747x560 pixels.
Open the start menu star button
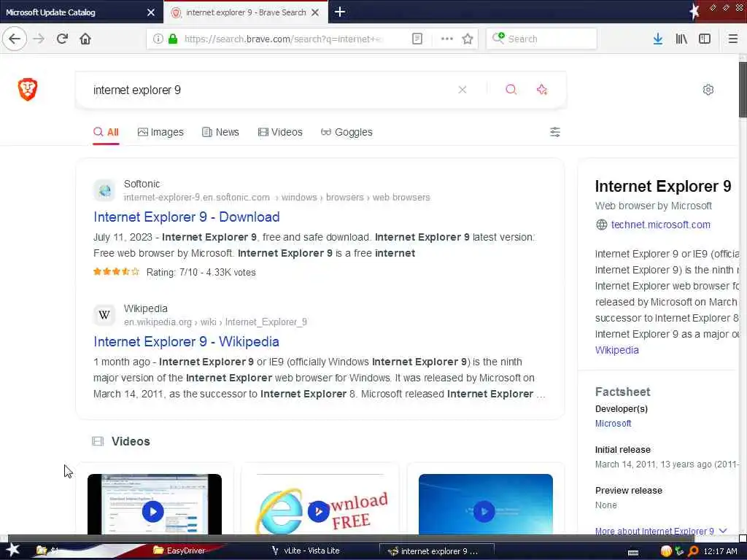pos(12,550)
